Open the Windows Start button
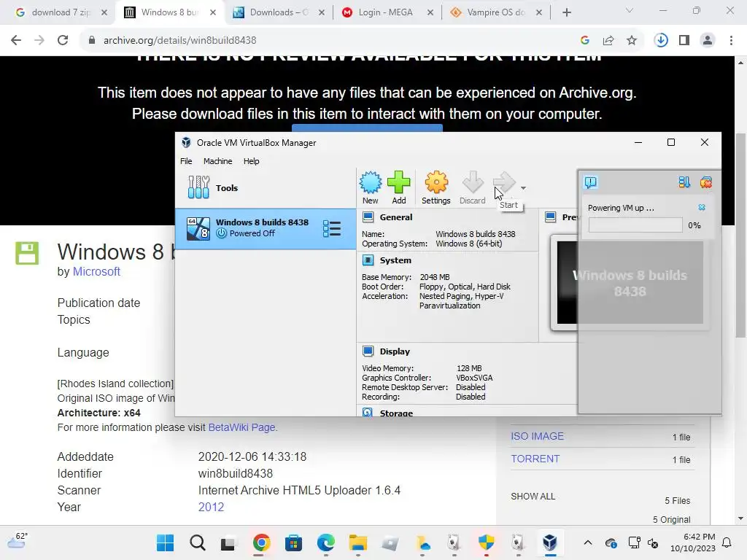Viewport: 747px width, 560px height. pos(166,542)
